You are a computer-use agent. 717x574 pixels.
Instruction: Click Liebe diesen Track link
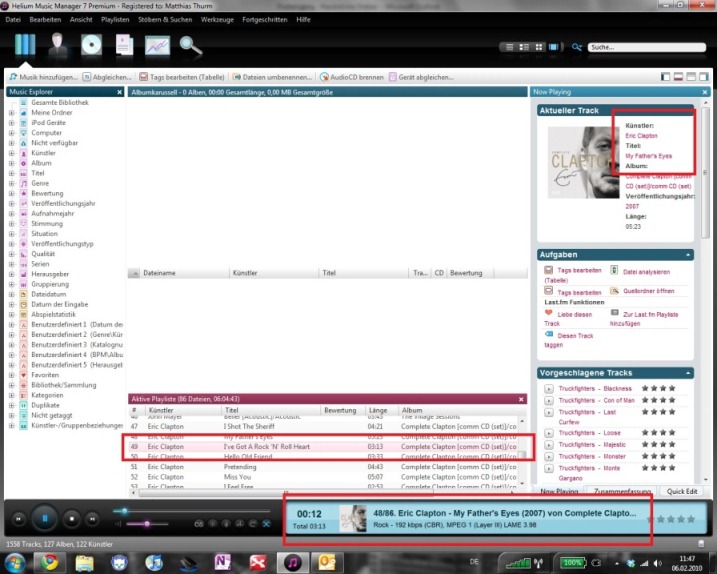click(x=568, y=319)
